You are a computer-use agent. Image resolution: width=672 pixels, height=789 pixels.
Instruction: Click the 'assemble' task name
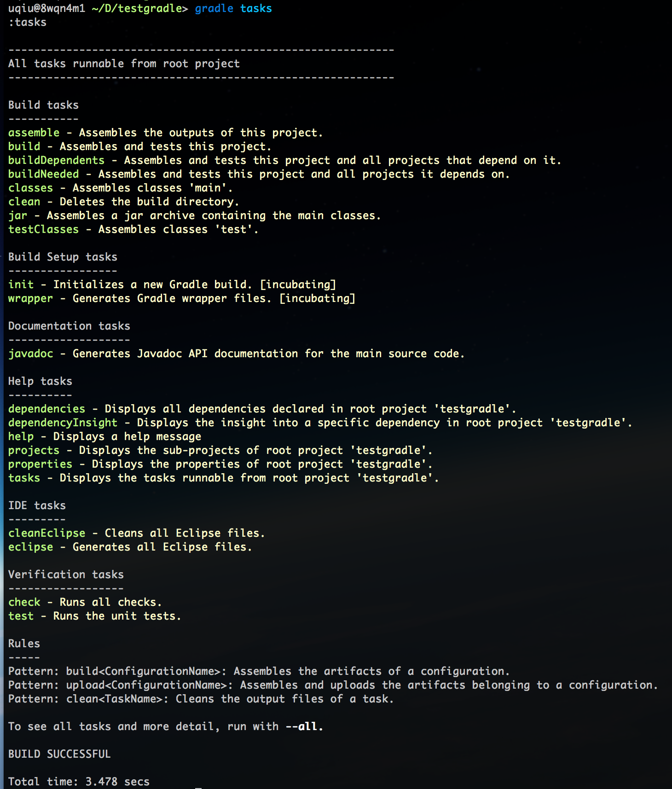point(34,133)
